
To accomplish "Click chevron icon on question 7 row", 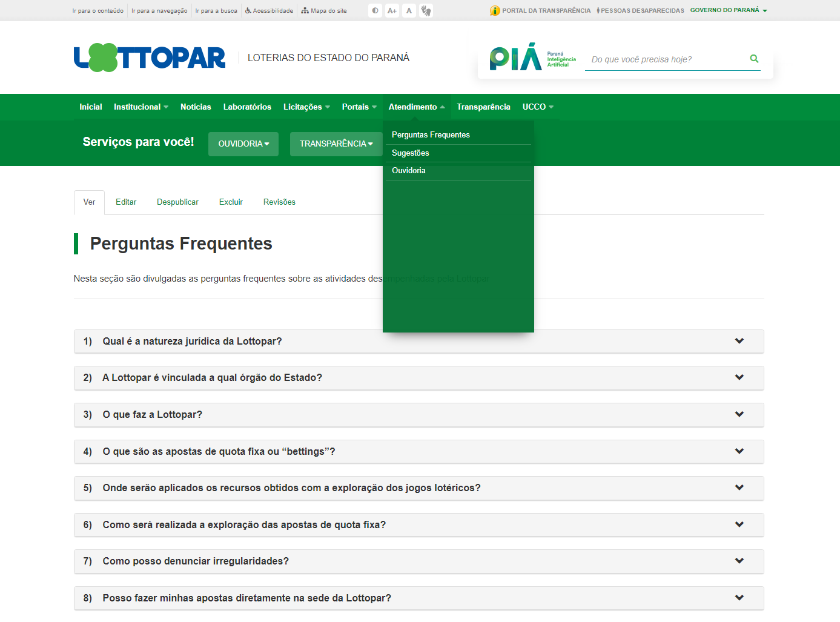I will (x=739, y=561).
